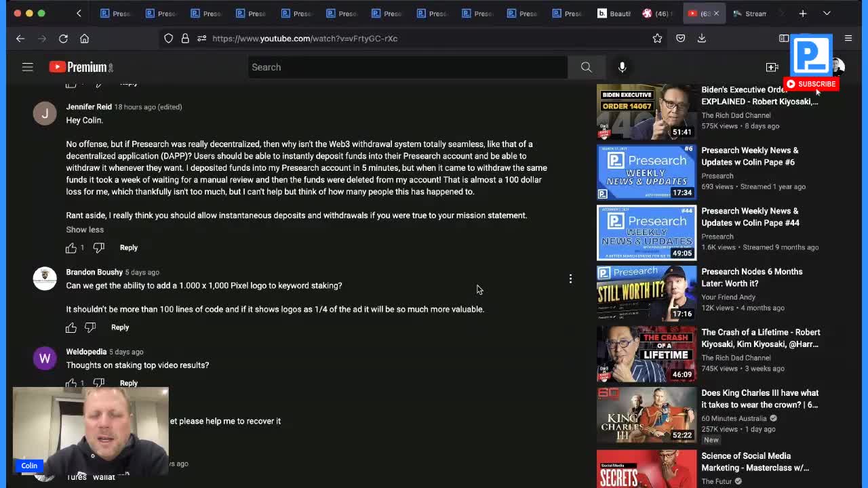Open Weldopedia's channel name
Screen dimensions: 868x488
coord(86,352)
